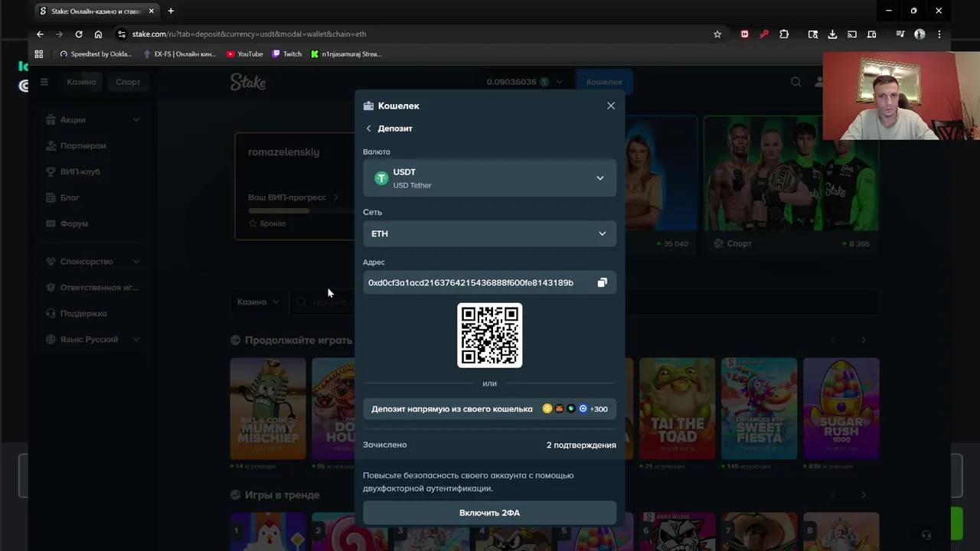This screenshot has height=551, width=980.
Task: Click the VIP progress bar
Action: (300, 210)
